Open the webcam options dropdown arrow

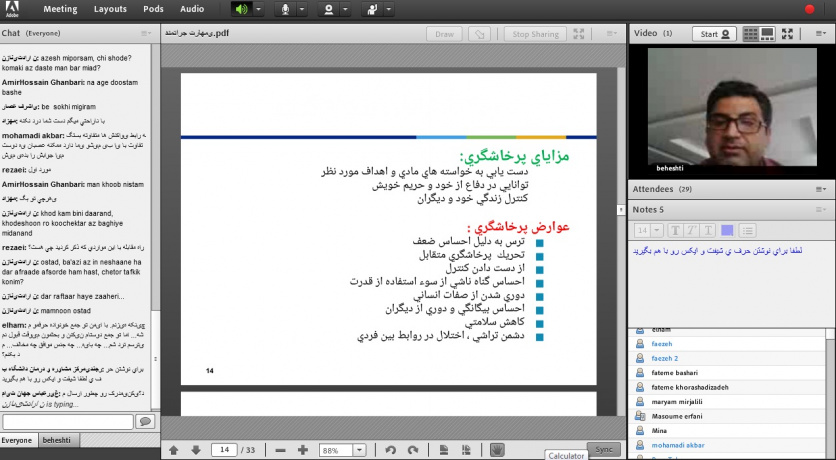pyautogui.click(x=345, y=9)
